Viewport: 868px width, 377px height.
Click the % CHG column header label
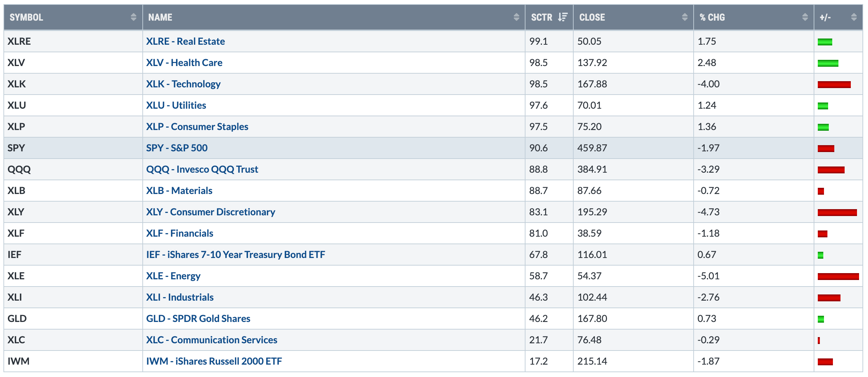712,17
